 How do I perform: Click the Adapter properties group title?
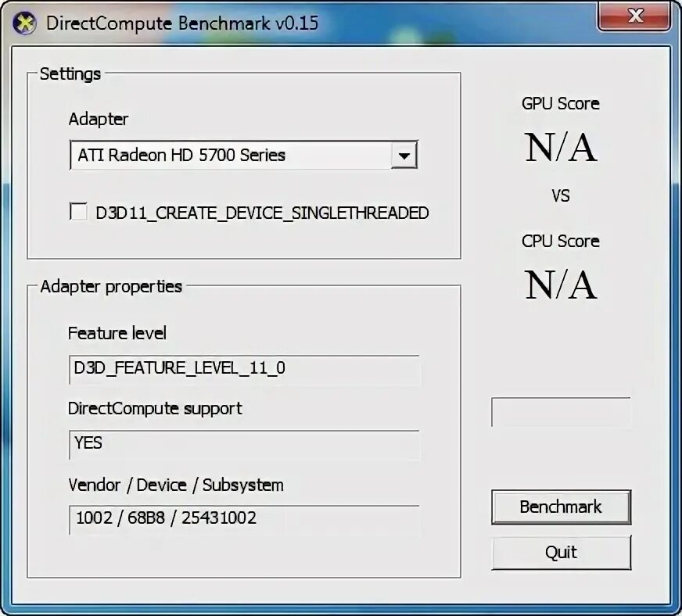111,286
